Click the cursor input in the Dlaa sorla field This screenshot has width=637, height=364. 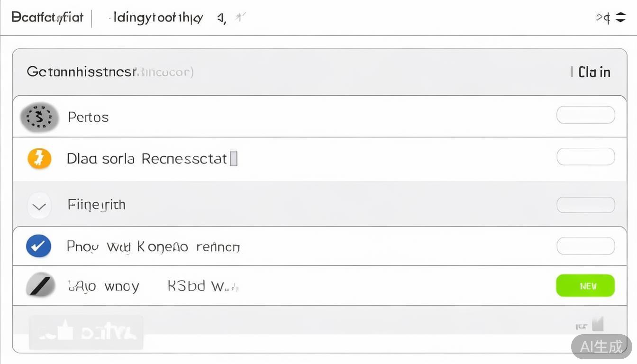coord(234,158)
